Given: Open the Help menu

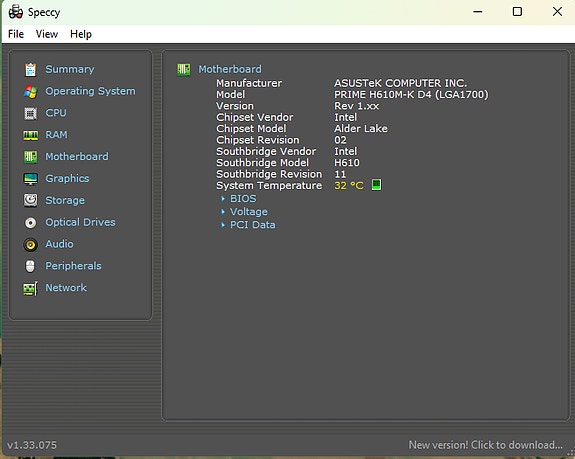Looking at the screenshot, I should pos(81,34).
